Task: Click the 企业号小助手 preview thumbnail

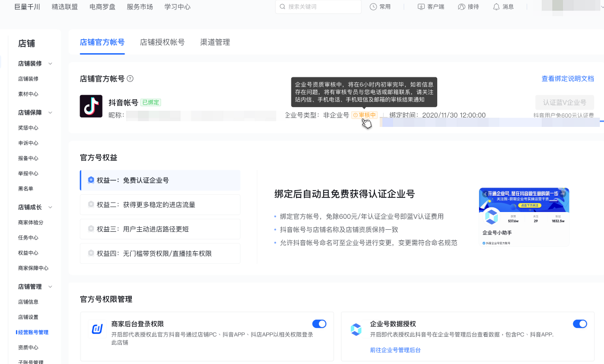Action: [x=524, y=217]
